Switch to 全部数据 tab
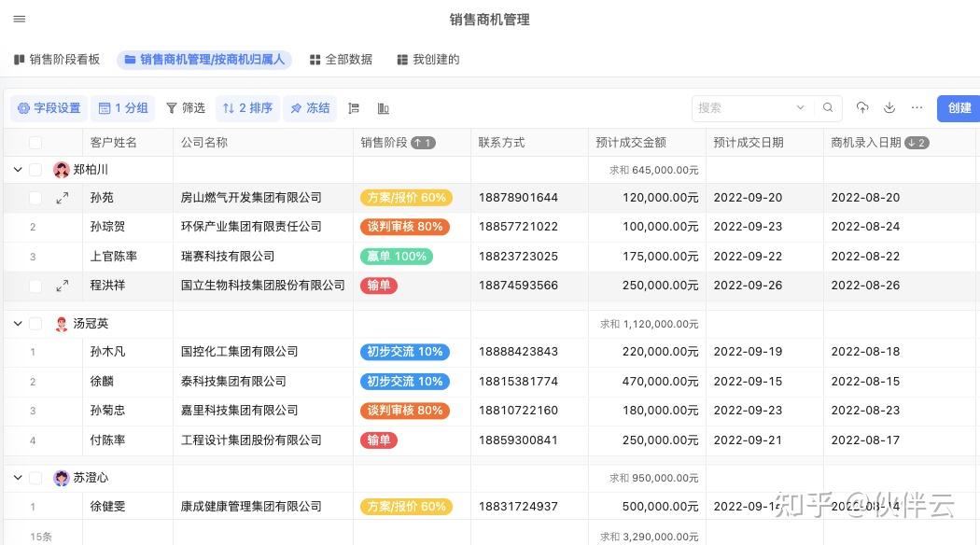This screenshot has height=545, width=980. (342, 60)
